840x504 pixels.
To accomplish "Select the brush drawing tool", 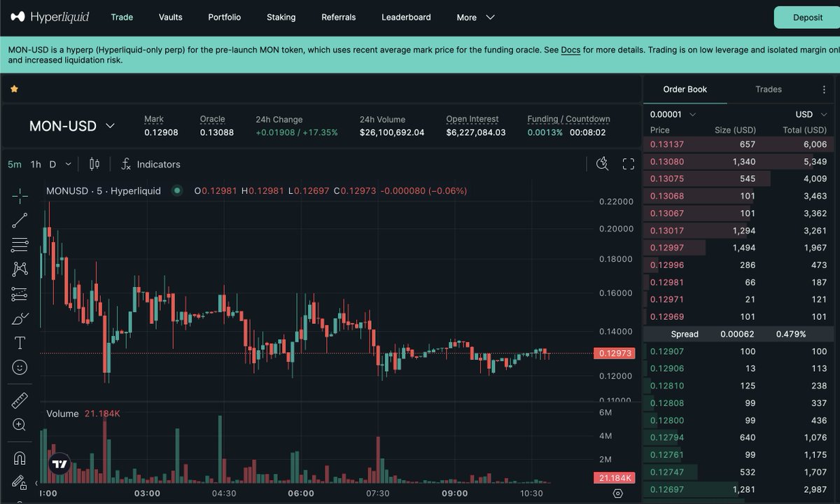I will 20,318.
